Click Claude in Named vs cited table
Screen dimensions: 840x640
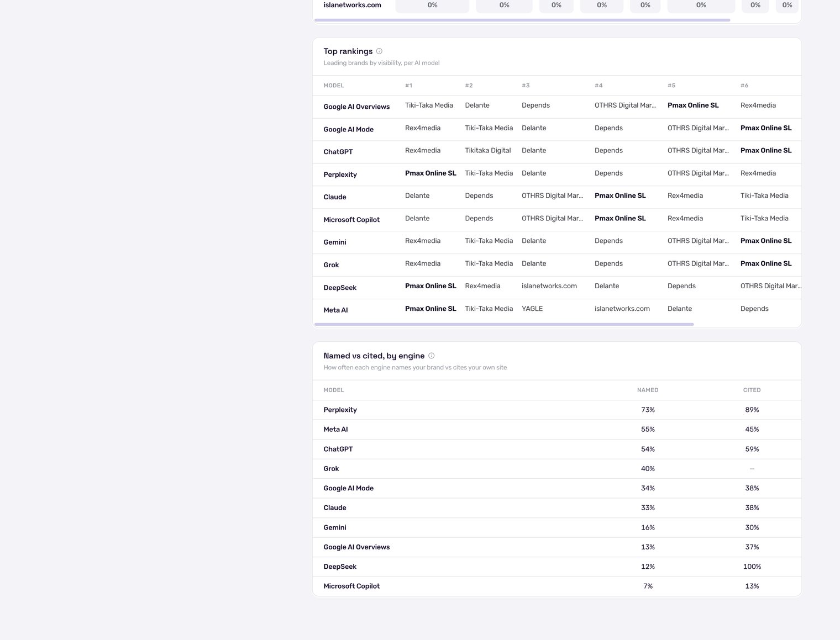(335, 507)
